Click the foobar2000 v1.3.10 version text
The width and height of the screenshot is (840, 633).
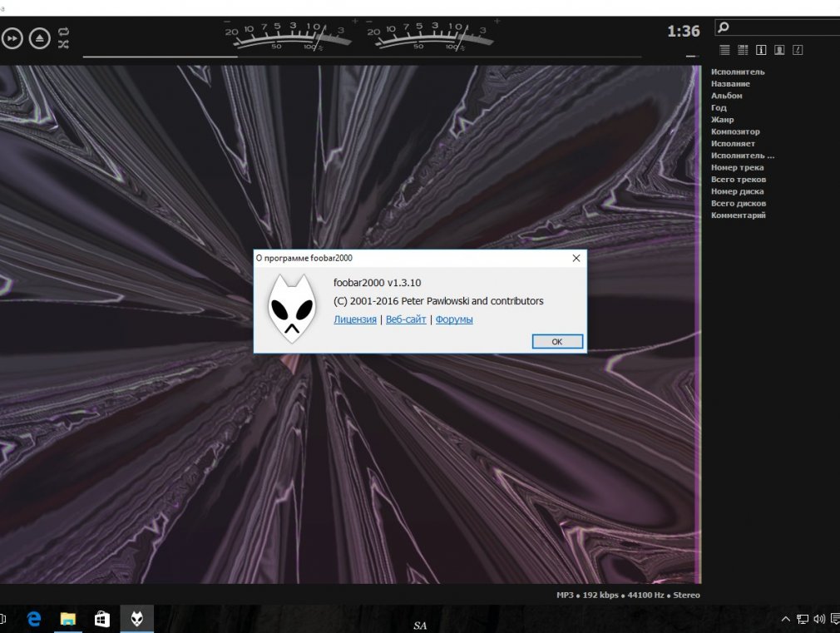pyautogui.click(x=377, y=283)
